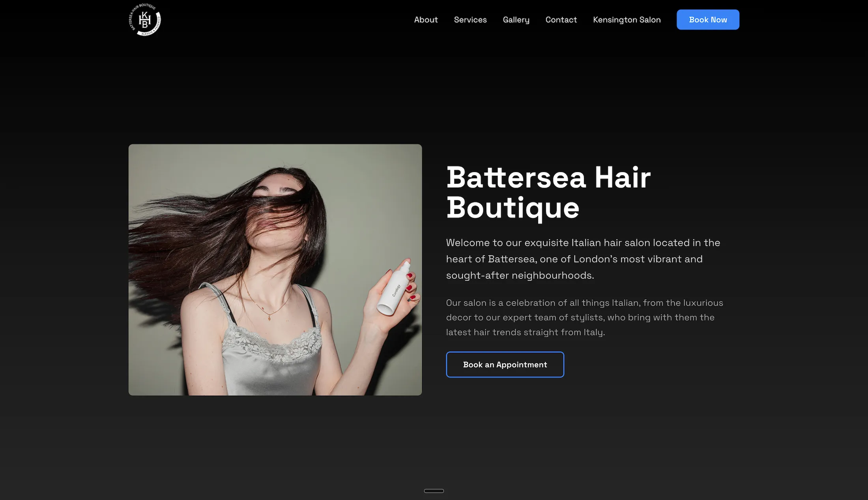Click Book an Appointment button
Image resolution: width=868 pixels, height=500 pixels.
click(x=505, y=365)
